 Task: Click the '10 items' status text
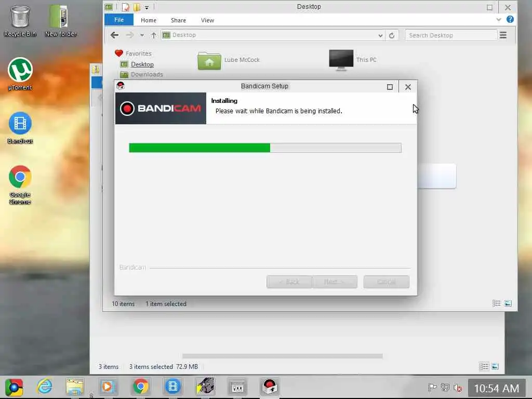123,303
